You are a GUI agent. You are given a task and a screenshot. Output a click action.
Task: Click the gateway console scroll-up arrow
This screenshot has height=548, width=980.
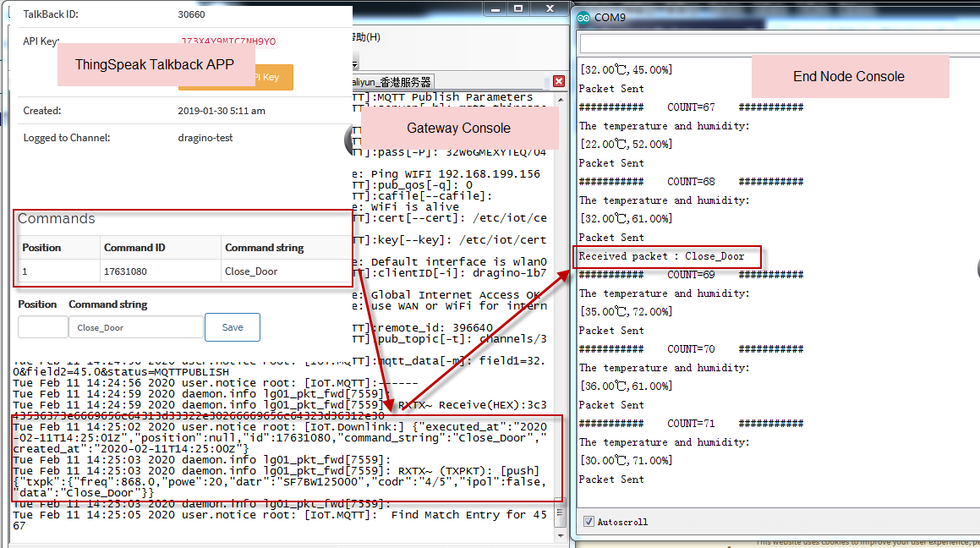tap(560, 100)
